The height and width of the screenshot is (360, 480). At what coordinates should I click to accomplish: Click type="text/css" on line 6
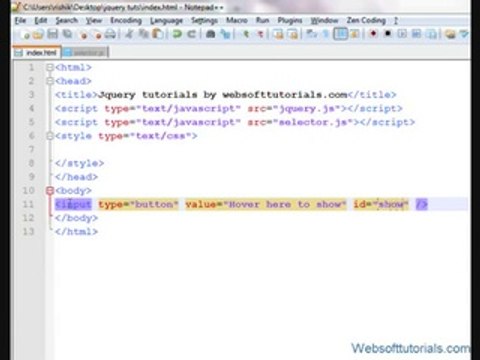click(x=144, y=136)
